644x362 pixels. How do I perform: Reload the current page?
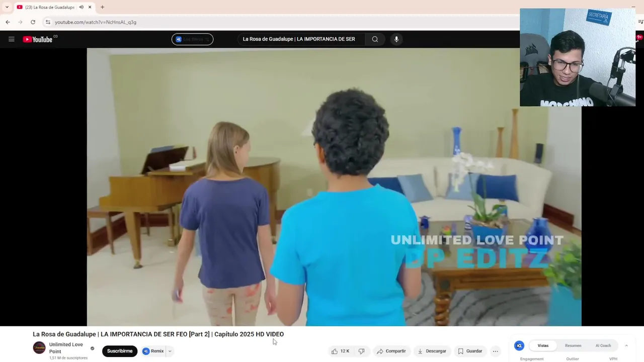click(33, 22)
